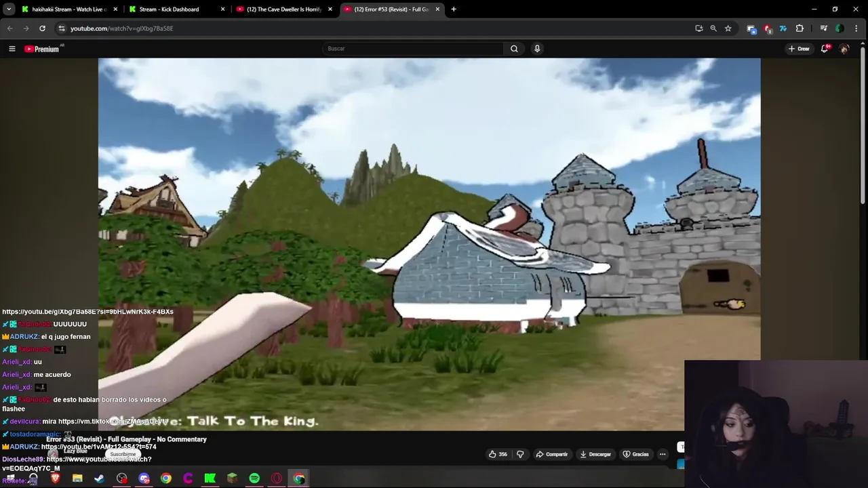
Task: Like the video with thumbs up
Action: tap(498, 454)
